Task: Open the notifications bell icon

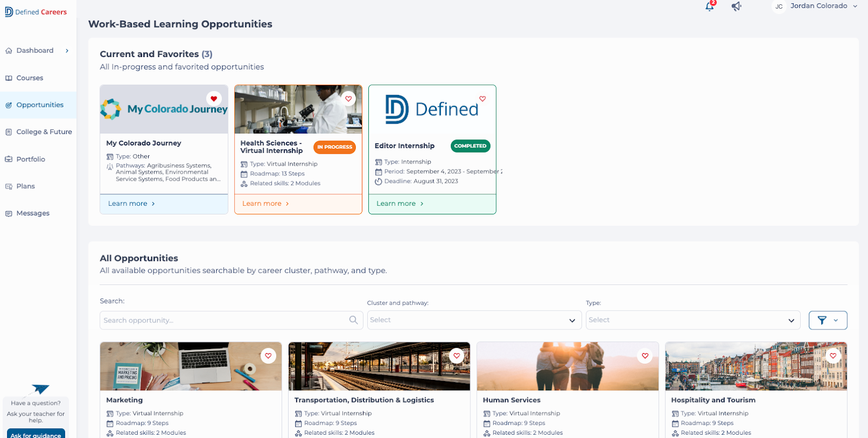Action: 710,7
